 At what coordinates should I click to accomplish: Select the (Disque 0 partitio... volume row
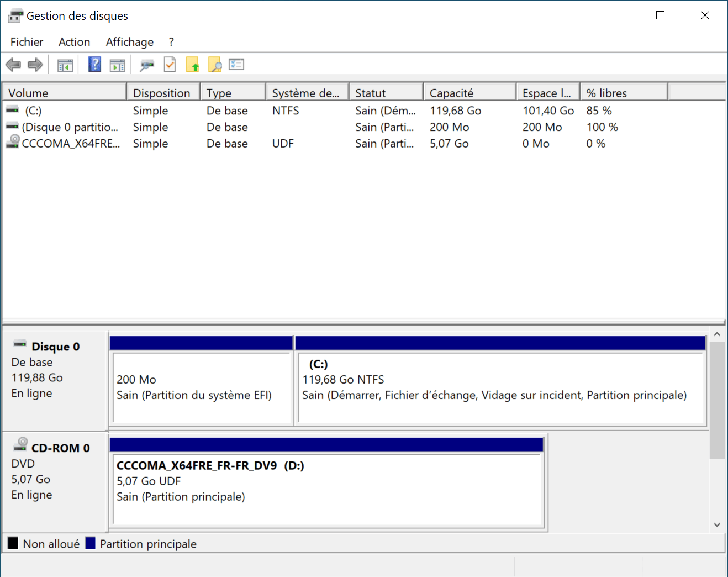[70, 127]
